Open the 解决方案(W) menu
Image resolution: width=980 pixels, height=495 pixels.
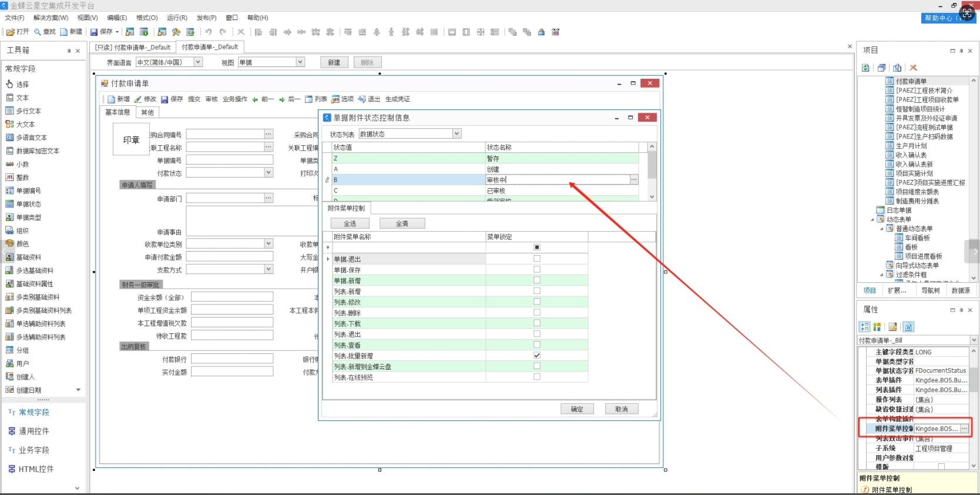point(51,18)
